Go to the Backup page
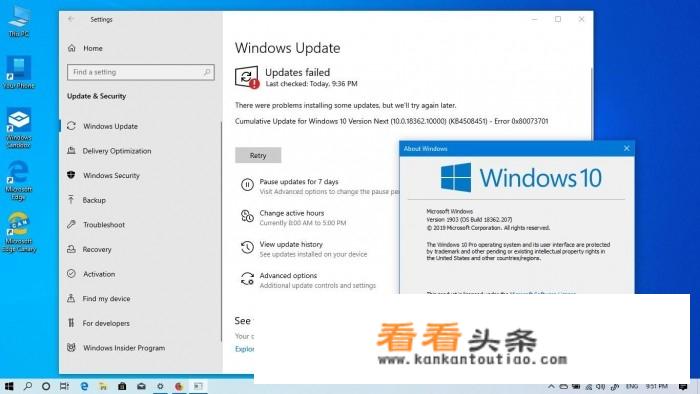 (94, 200)
